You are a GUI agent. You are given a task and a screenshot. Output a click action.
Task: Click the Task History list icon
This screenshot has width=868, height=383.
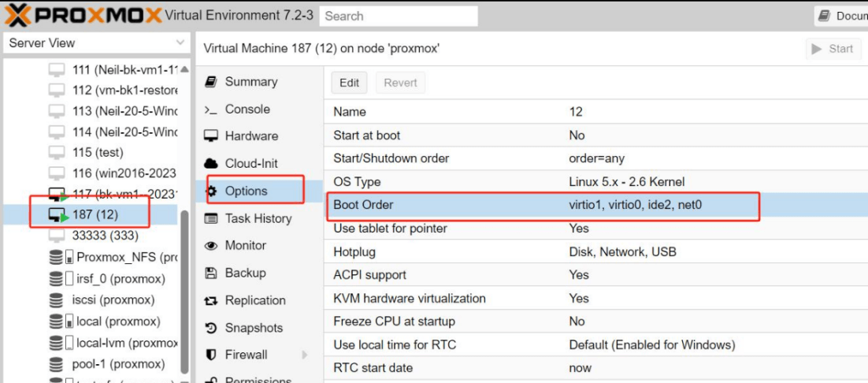click(x=211, y=218)
